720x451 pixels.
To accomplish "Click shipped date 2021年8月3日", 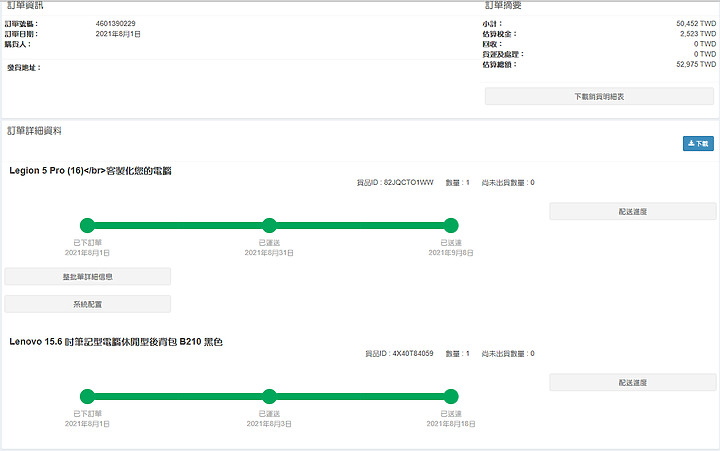I will 269,423.
